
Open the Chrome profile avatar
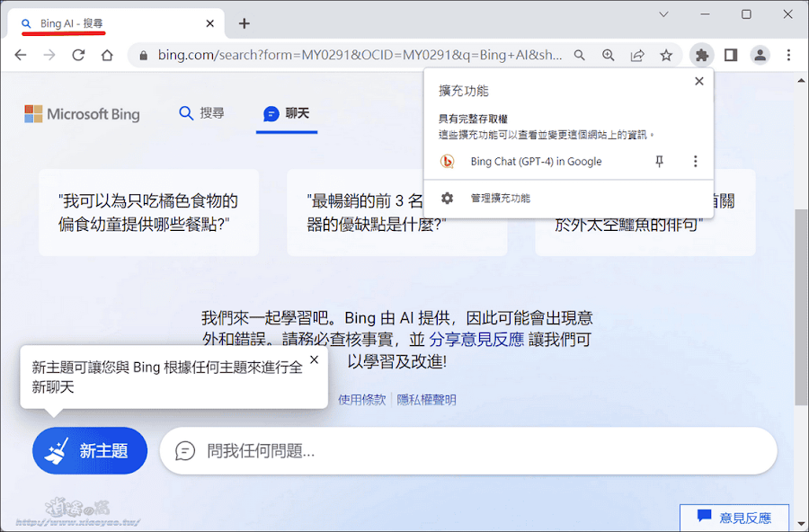[760, 55]
